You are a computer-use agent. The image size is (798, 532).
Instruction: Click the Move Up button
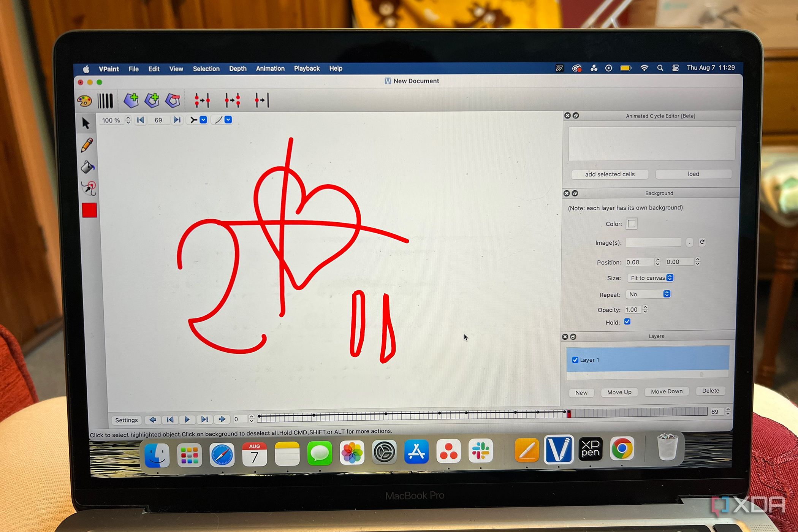[x=619, y=392]
